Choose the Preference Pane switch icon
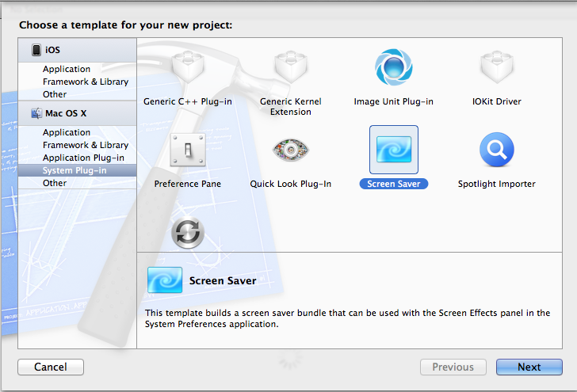The height and width of the screenshot is (392, 577). tap(188, 150)
